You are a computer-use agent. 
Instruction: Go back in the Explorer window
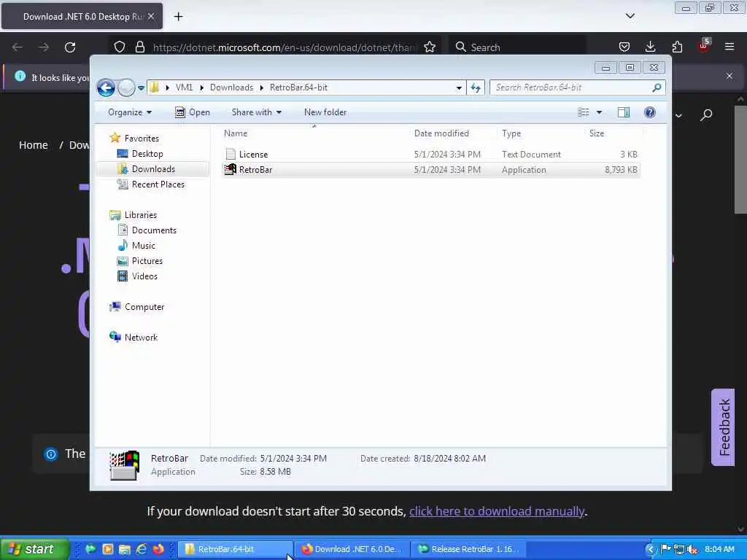(106, 87)
